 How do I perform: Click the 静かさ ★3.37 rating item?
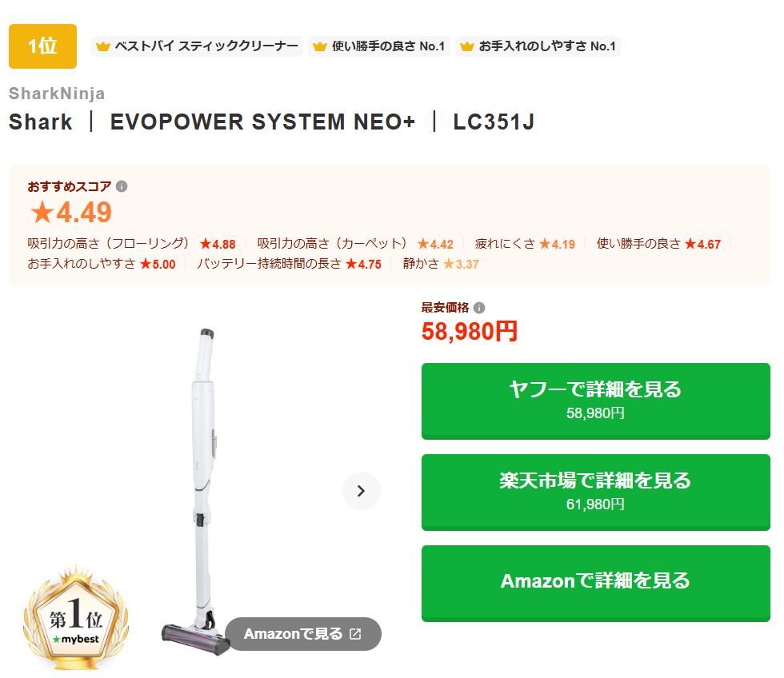tap(441, 264)
